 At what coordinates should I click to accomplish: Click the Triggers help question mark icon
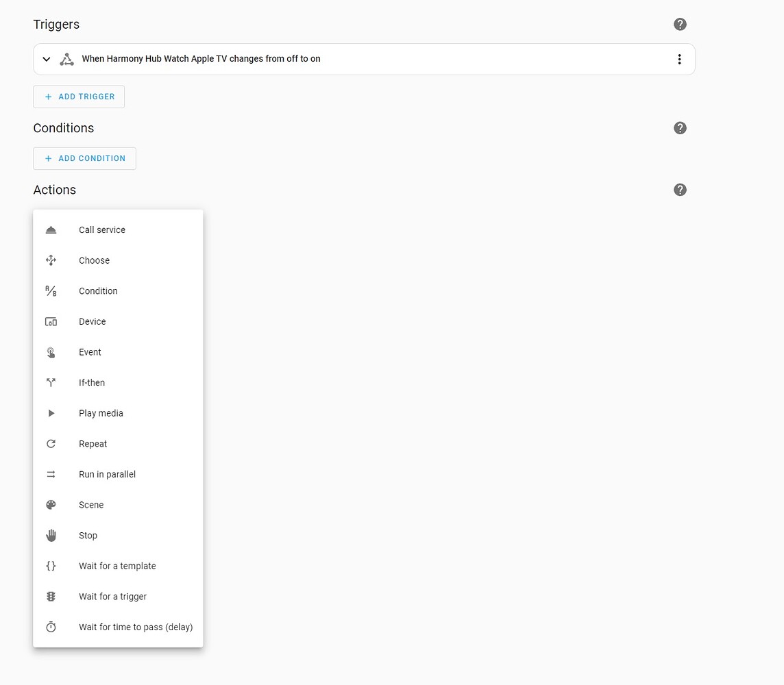coord(680,25)
